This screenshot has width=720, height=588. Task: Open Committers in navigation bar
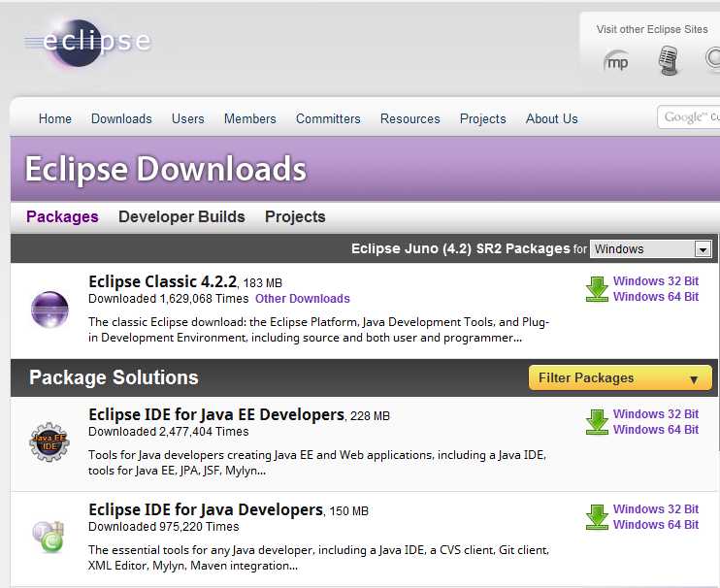coord(328,119)
